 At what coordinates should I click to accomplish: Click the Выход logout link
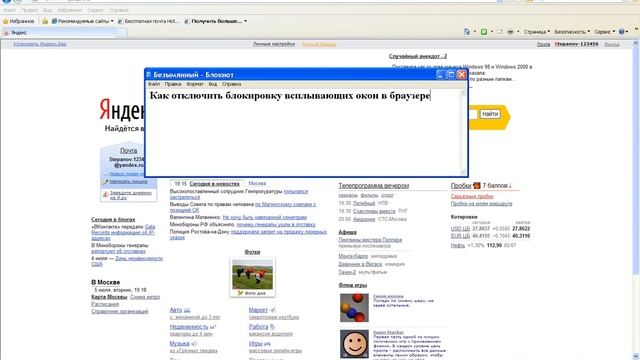click(612, 44)
